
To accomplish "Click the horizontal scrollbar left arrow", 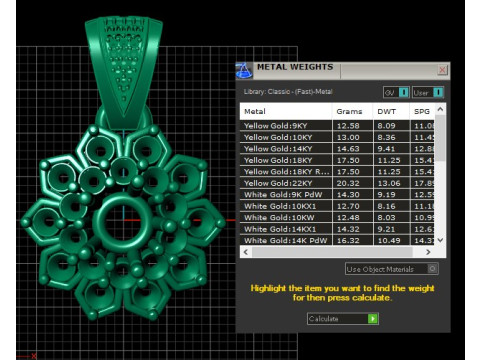I will 246,252.
